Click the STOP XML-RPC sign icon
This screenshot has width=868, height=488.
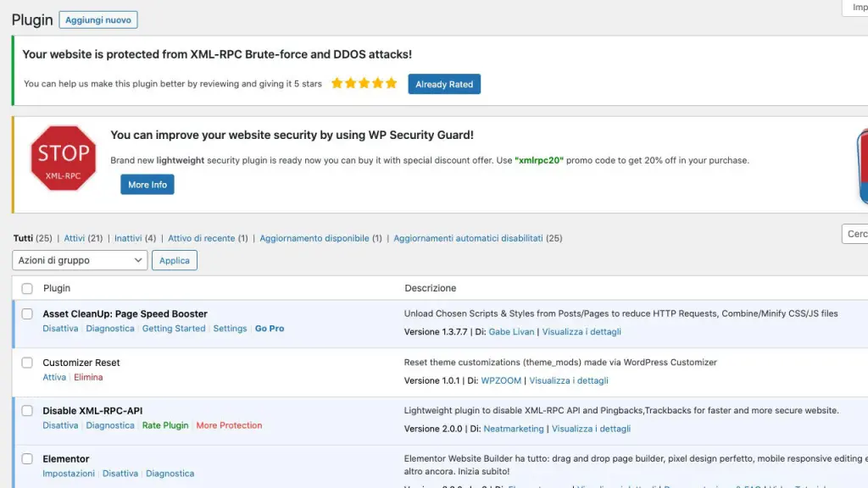click(x=63, y=158)
